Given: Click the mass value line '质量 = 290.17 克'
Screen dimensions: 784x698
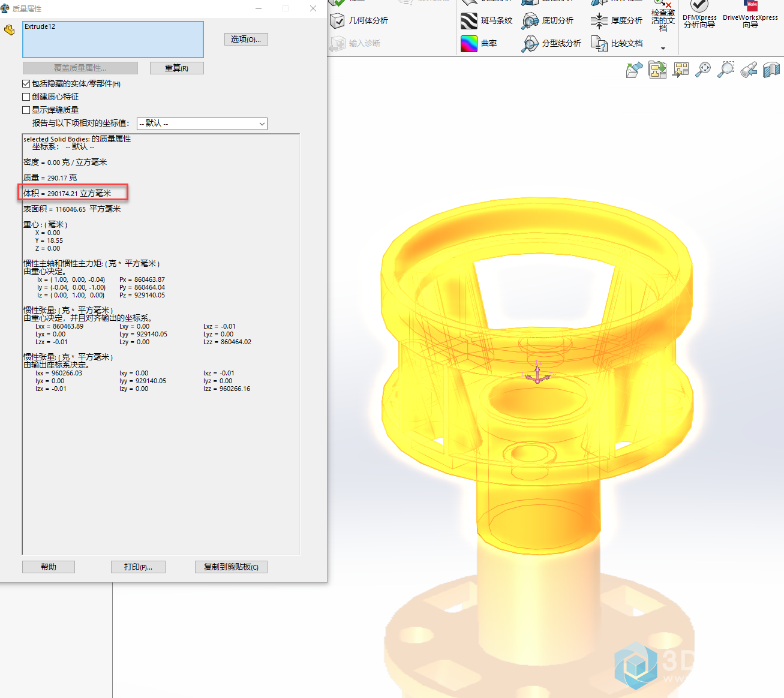Looking at the screenshot, I should [50, 177].
